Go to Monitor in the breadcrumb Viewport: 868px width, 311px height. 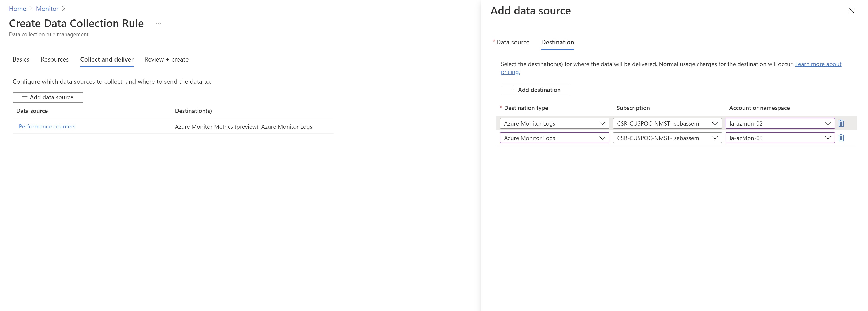click(x=47, y=9)
